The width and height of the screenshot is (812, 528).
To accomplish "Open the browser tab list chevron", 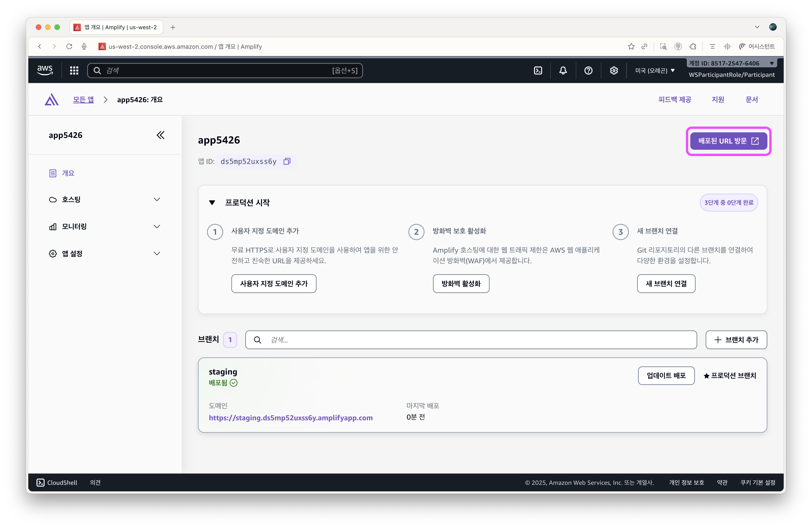I will pyautogui.click(x=757, y=27).
